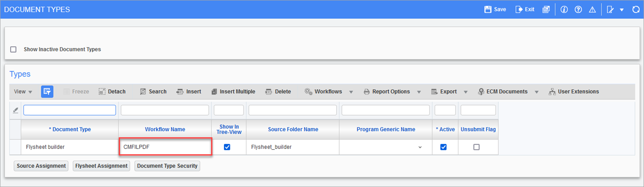Uncheck Show In Tree-View for Flysheet builder

pos(227,147)
